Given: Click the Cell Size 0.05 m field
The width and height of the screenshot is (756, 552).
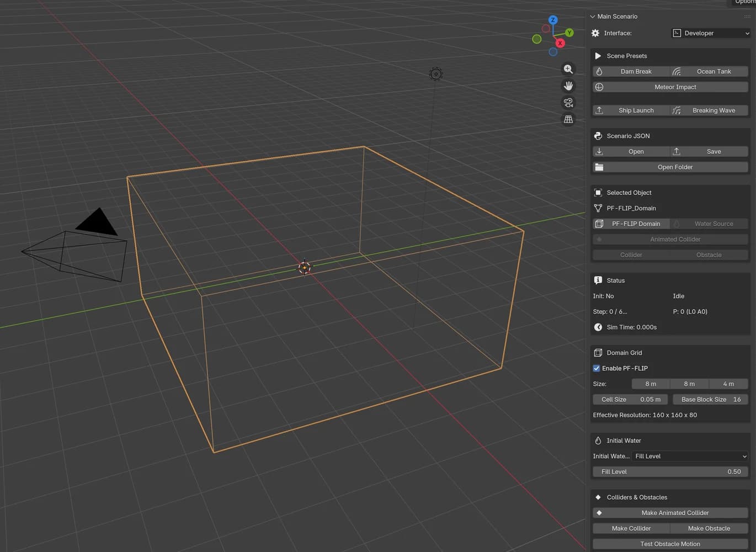Looking at the screenshot, I should 630,399.
